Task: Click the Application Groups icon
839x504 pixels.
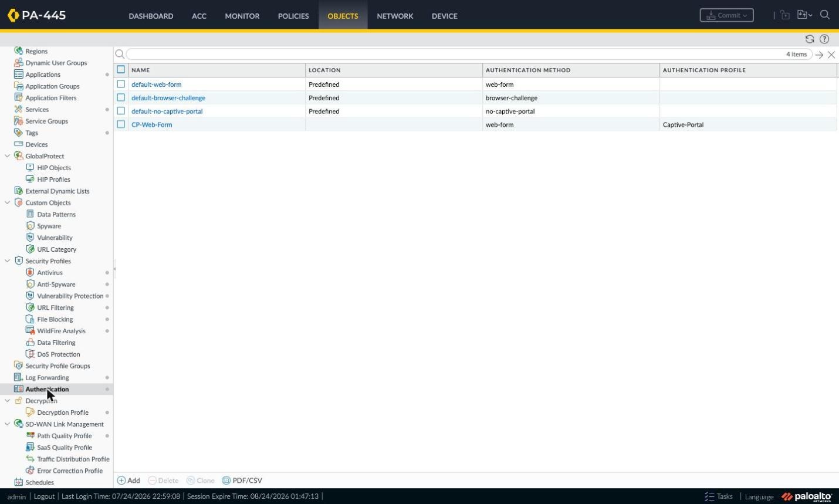Action: tap(18, 86)
